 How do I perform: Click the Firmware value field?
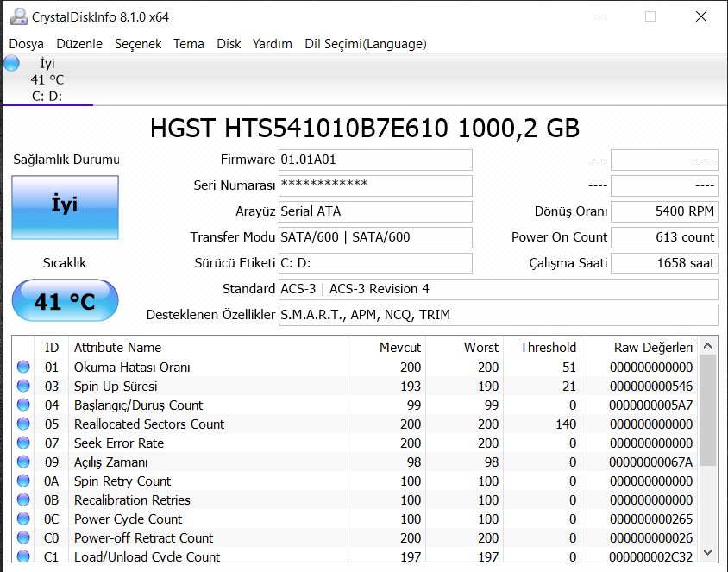point(375,160)
